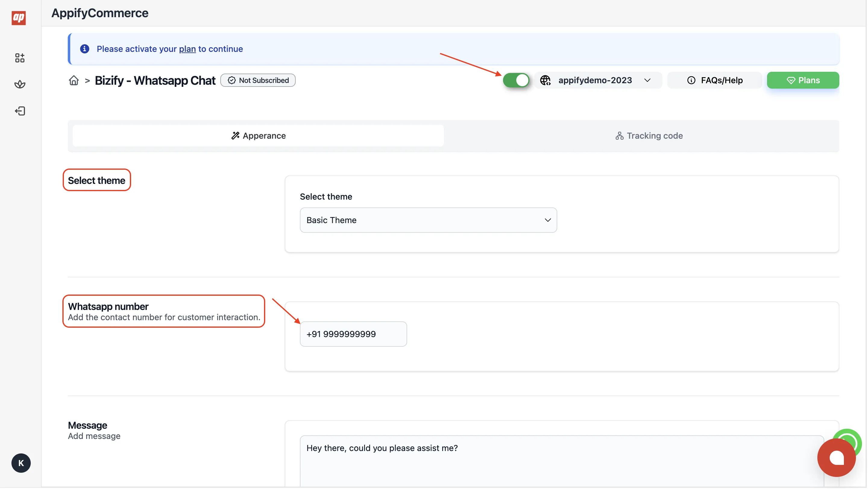Click the info icon in activation banner

pyautogui.click(x=85, y=49)
